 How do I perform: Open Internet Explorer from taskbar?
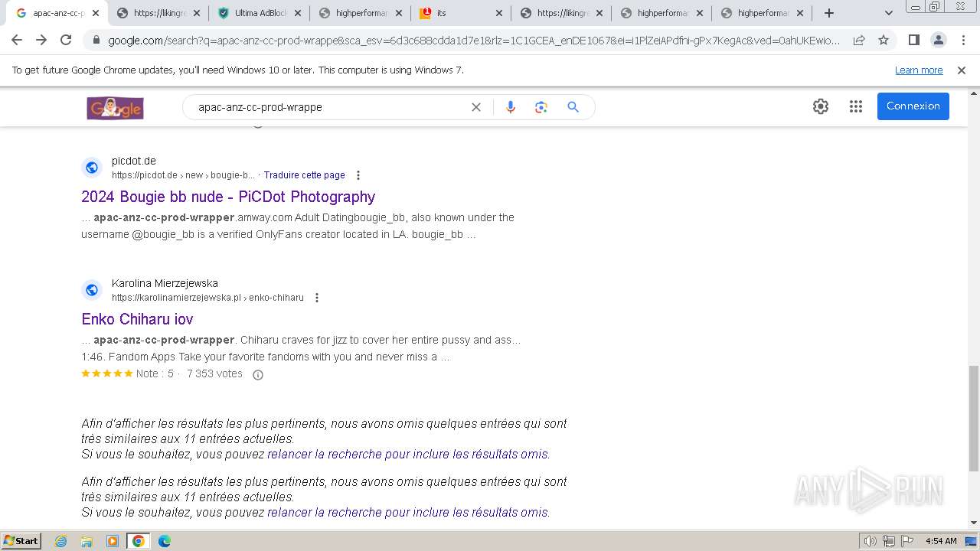(61, 541)
